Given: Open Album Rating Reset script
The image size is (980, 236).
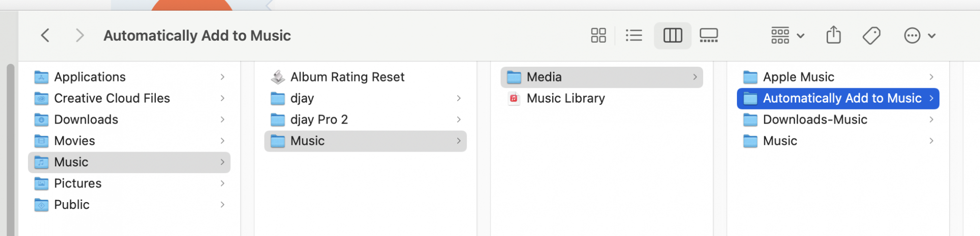Looking at the screenshot, I should (x=347, y=77).
